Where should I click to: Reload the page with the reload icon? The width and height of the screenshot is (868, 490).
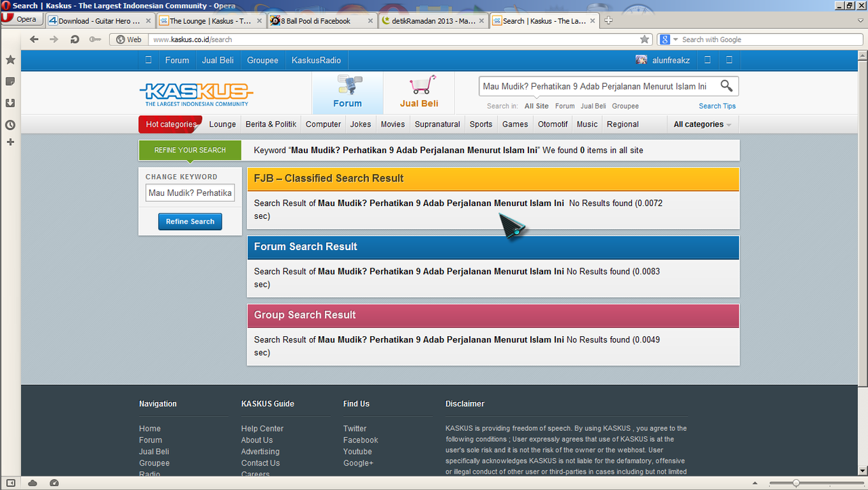click(75, 39)
